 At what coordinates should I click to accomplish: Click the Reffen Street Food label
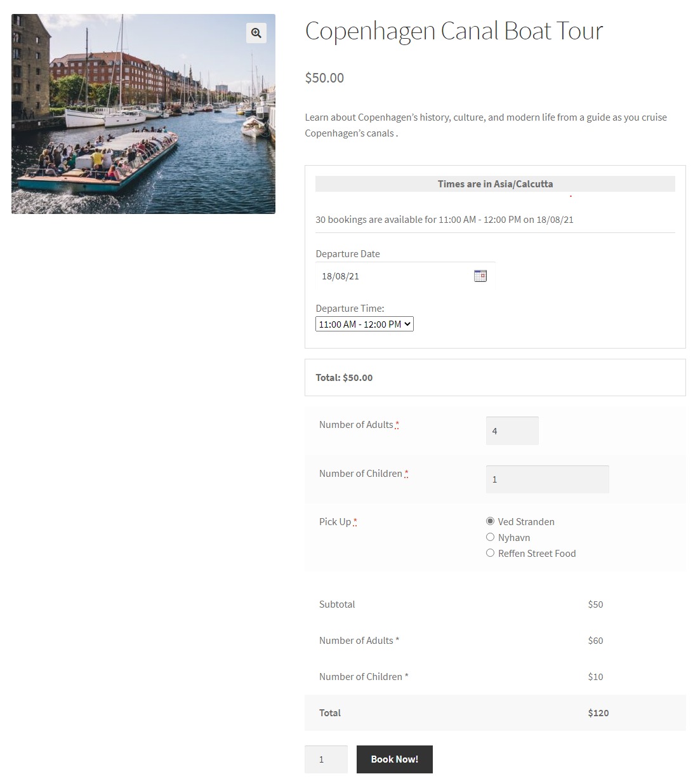point(537,554)
